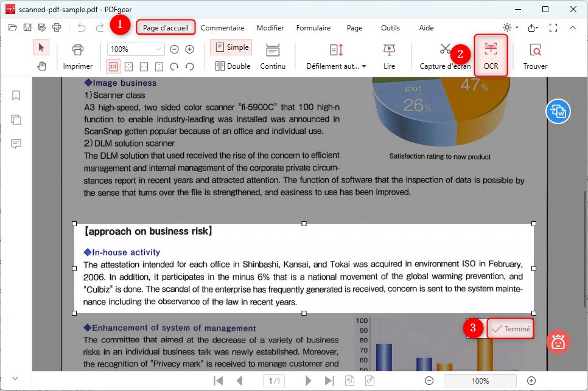
Task: Open the blue PDF-to-Word converter shortcut
Action: (x=558, y=111)
